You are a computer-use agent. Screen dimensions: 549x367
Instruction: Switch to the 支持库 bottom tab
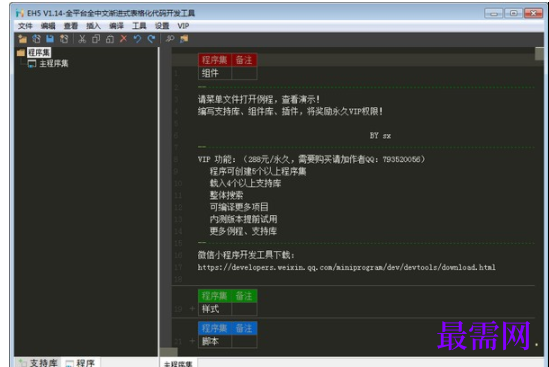39,363
